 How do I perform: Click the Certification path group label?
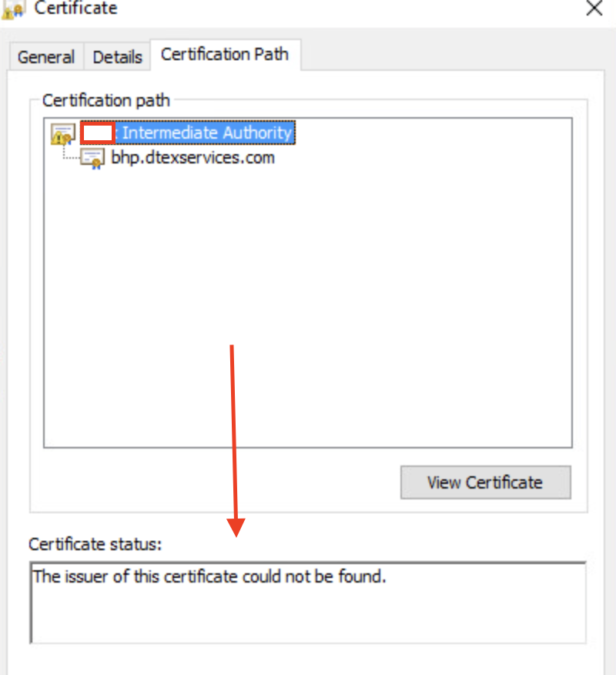point(106,100)
